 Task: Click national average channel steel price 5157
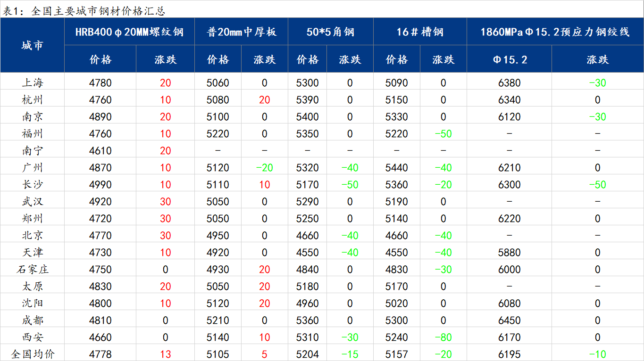(x=396, y=354)
